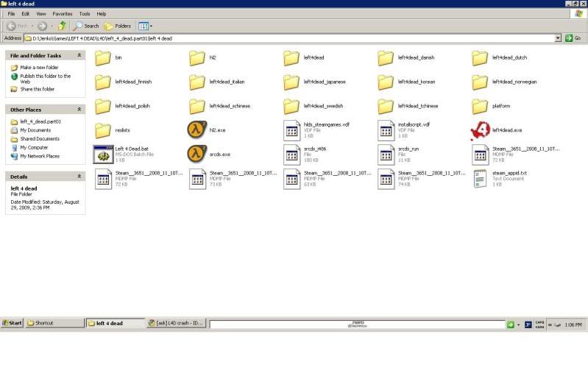Select the left4dead.exe red hand icon
This screenshot has width=588, height=387.
480,130
